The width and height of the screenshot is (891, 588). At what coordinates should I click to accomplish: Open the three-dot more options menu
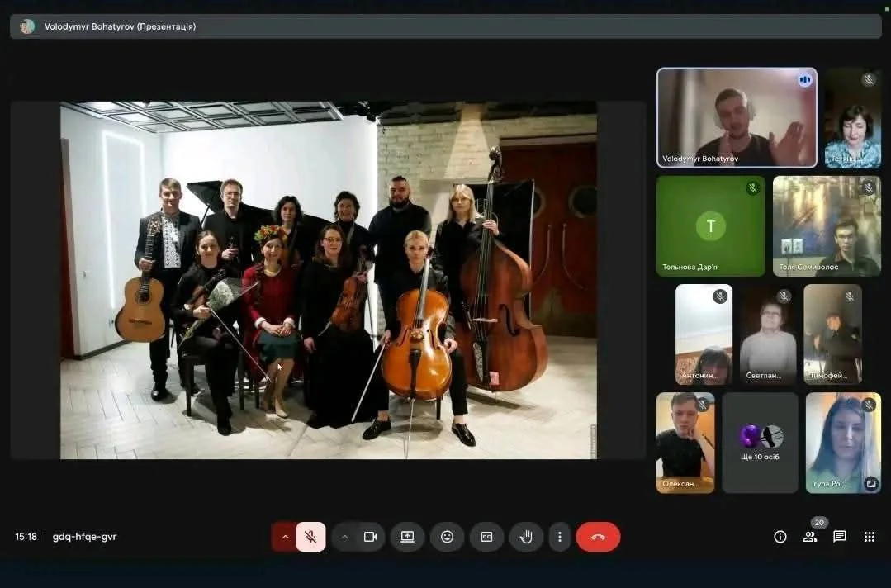[559, 537]
